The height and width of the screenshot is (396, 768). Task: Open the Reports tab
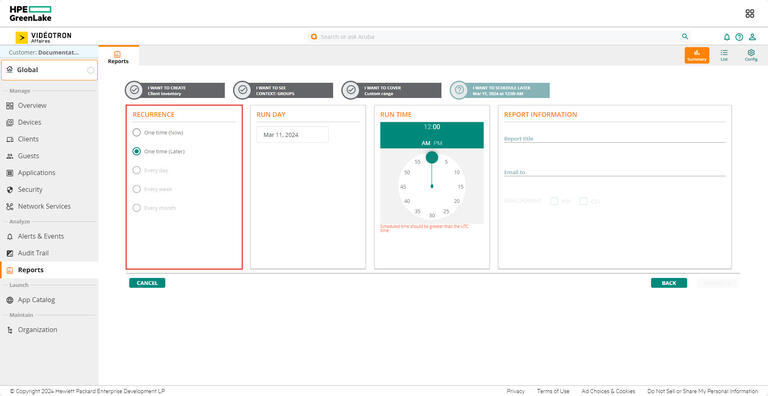coord(118,57)
